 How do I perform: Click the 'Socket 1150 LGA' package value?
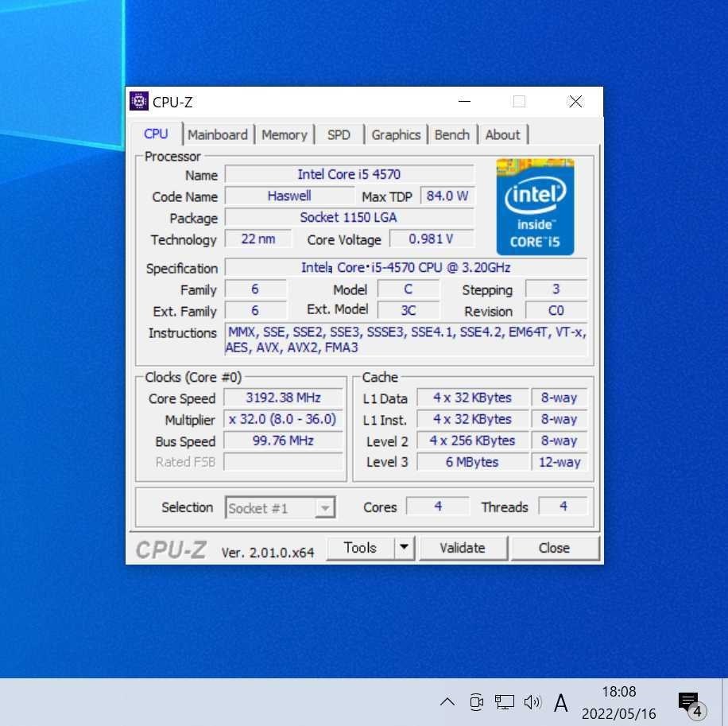(x=349, y=217)
